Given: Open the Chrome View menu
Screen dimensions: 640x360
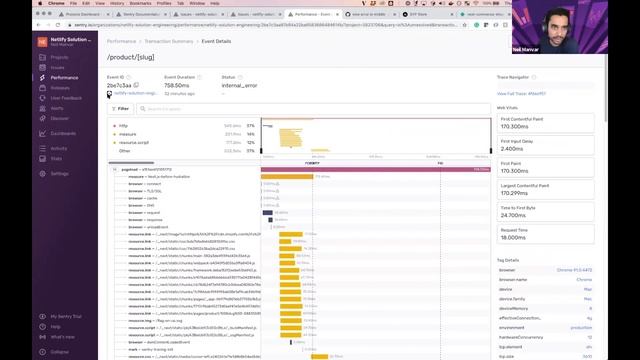Looking at the screenshot, I should [x=100, y=3].
